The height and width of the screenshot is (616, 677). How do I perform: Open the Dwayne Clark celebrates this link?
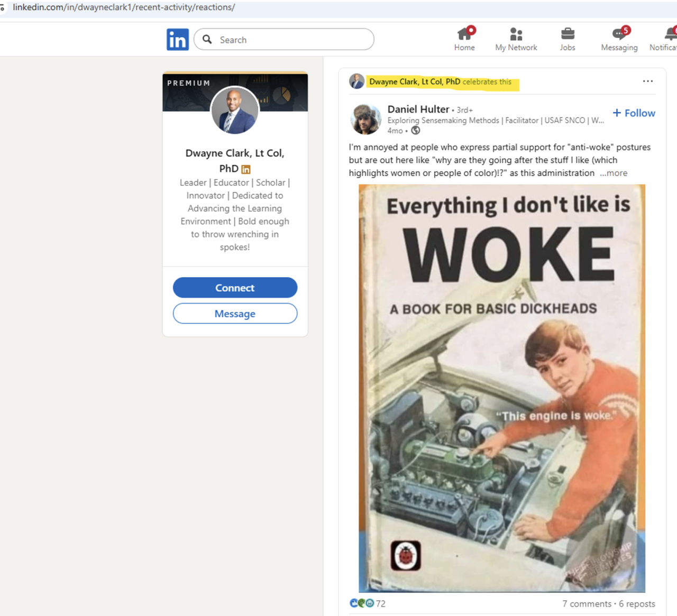(414, 82)
